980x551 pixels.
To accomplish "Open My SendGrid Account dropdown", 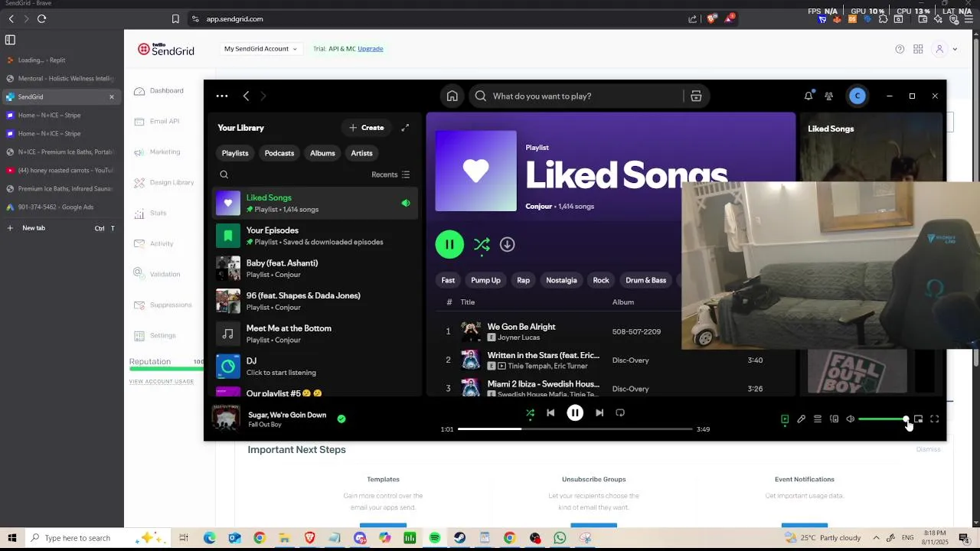I will 260,49.
